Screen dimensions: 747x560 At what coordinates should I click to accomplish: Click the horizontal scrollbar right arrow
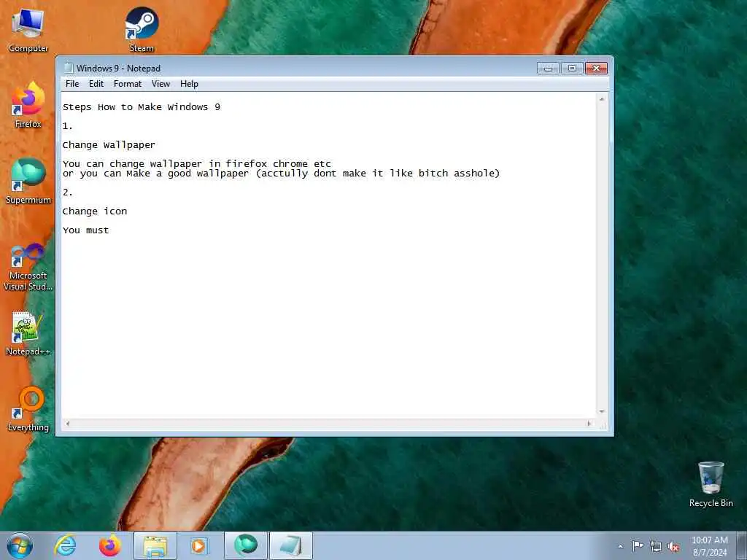589,424
